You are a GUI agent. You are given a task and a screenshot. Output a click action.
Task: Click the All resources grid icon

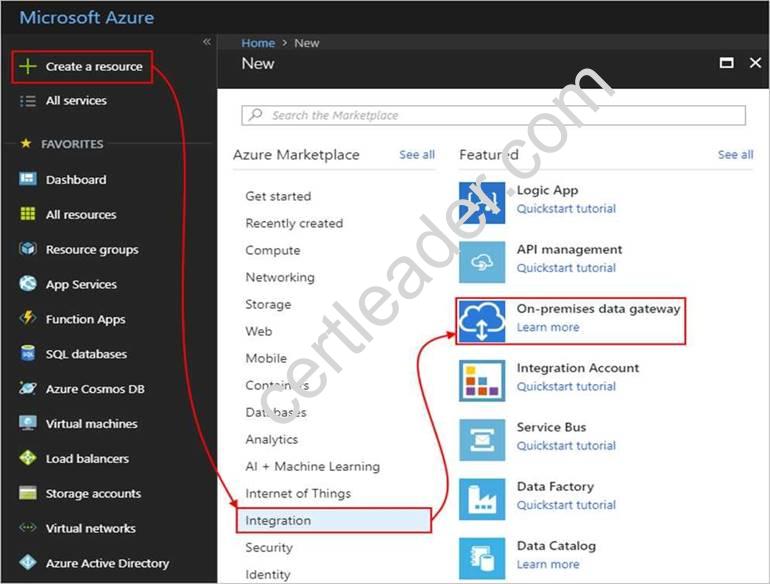coord(28,214)
